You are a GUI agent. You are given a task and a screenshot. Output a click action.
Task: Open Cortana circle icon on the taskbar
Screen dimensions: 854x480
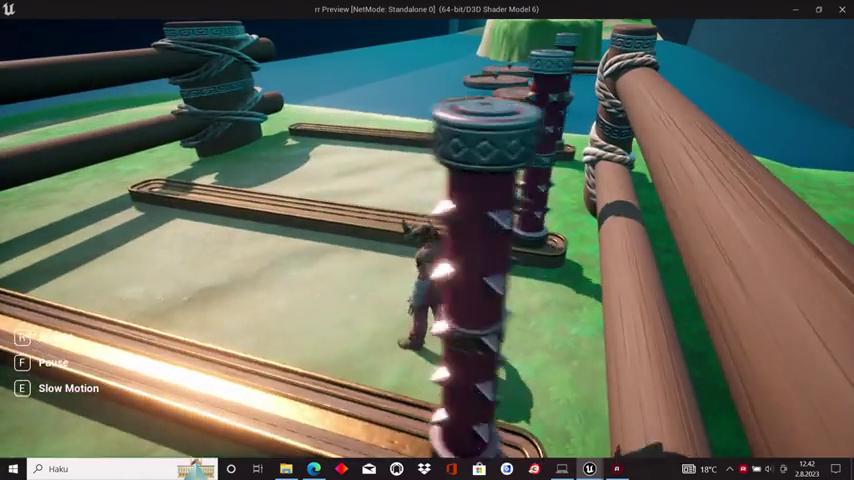tap(231, 469)
